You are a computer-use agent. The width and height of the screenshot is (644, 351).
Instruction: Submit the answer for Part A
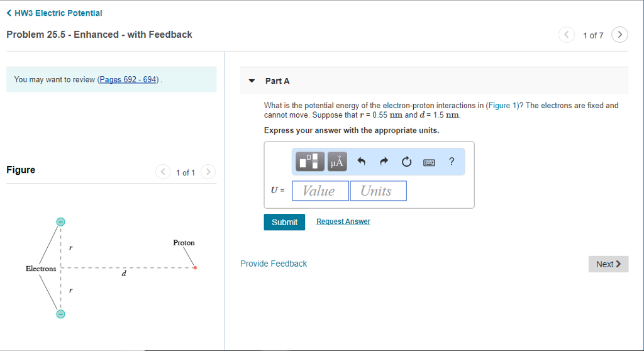tap(284, 222)
